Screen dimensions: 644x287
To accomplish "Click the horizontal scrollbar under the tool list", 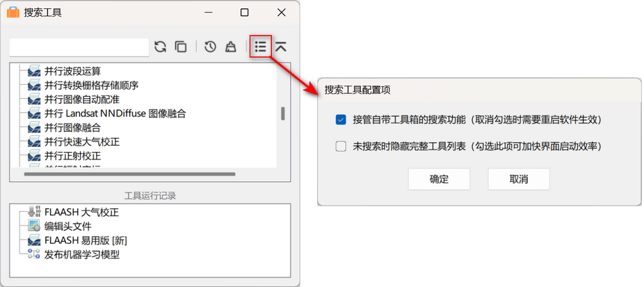I will [130, 174].
